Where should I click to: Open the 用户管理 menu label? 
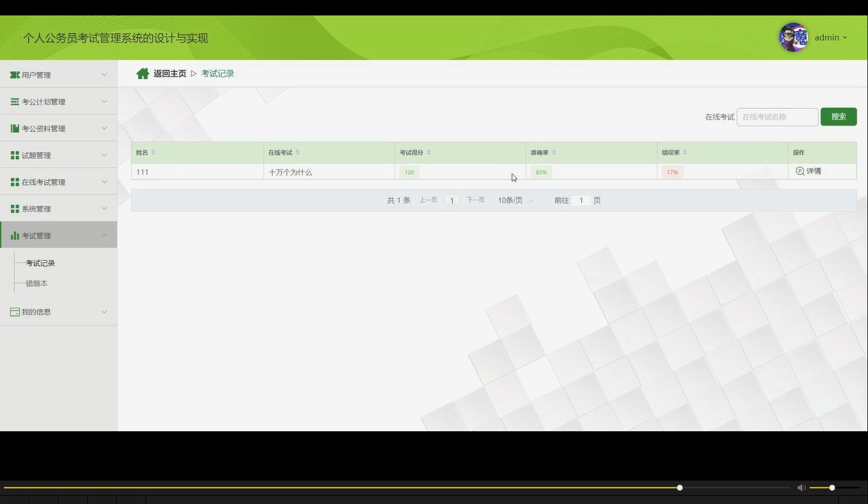click(36, 75)
